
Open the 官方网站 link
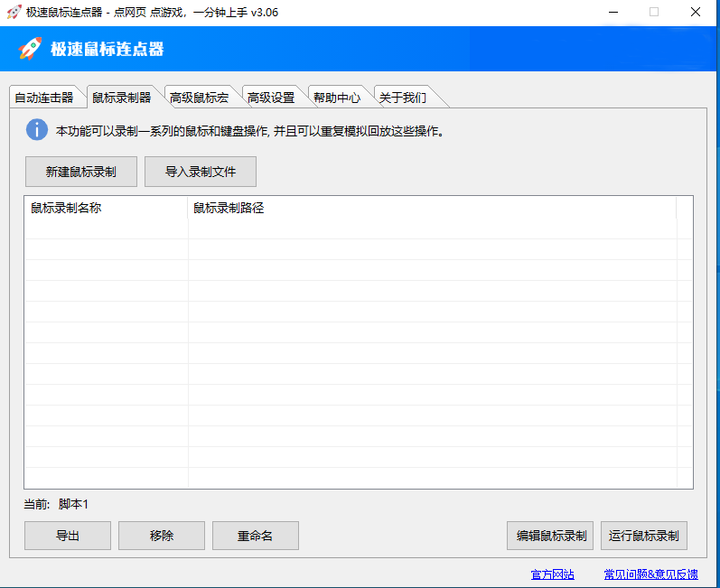552,574
